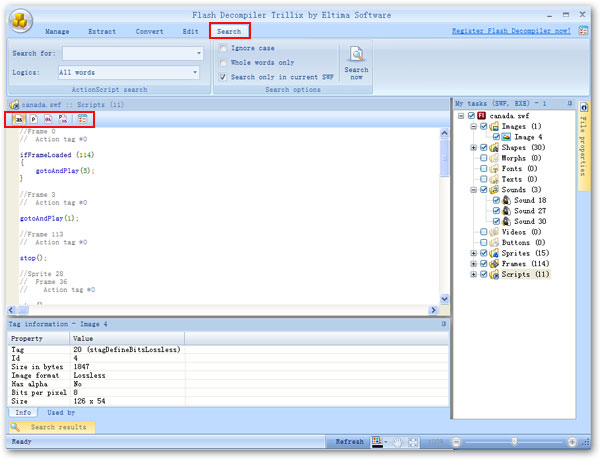Image resolution: width=600 pixels, height=459 pixels.
Task: Pin the Tag information panel
Action: [x=444, y=324]
